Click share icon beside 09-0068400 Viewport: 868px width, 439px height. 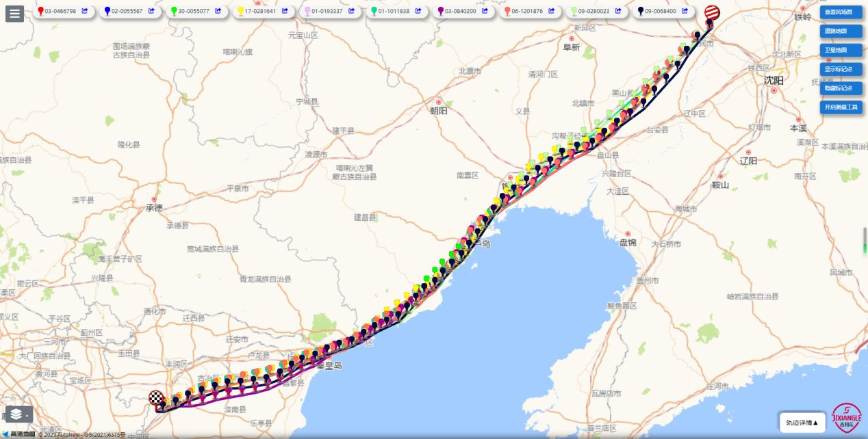[685, 11]
